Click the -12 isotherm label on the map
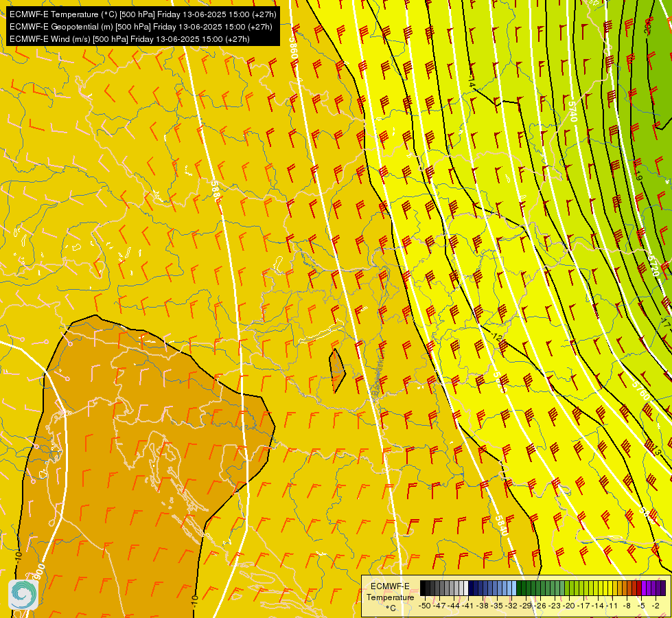Viewport: 672px width, 618px height. [497, 338]
